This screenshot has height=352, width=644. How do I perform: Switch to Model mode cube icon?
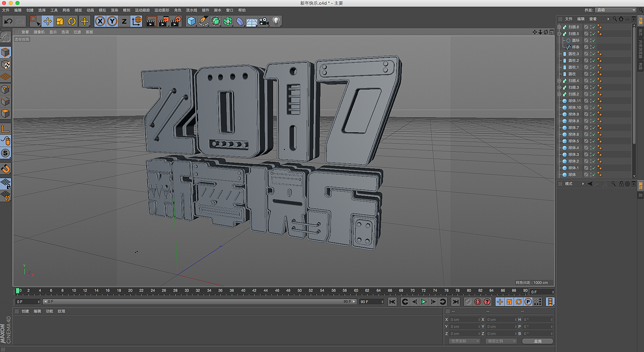point(6,52)
